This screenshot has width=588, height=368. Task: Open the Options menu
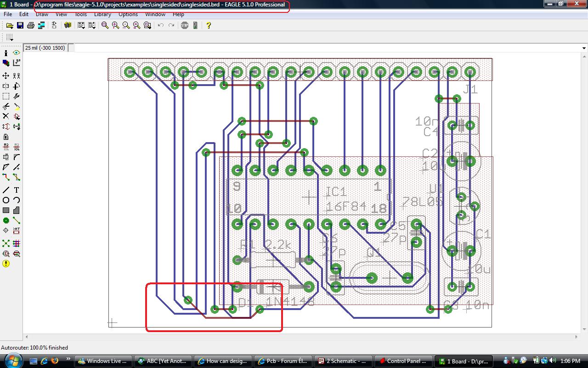[x=128, y=14]
